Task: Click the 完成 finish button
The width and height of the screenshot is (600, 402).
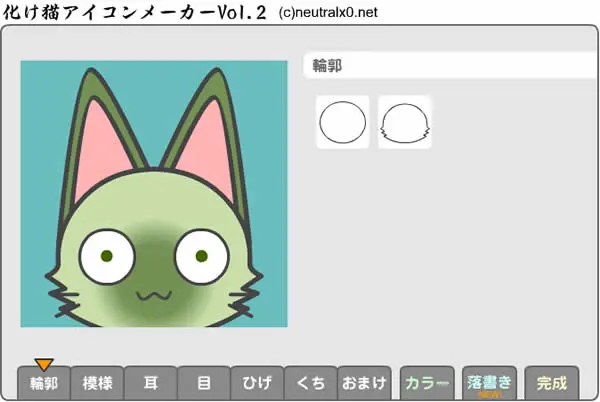Action: pos(551,383)
